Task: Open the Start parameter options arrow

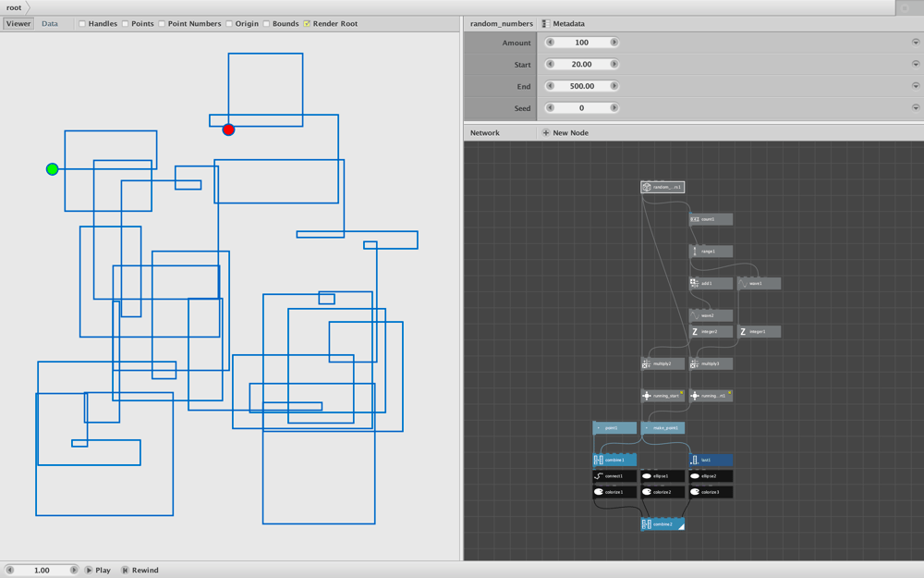Action: pyautogui.click(x=916, y=65)
